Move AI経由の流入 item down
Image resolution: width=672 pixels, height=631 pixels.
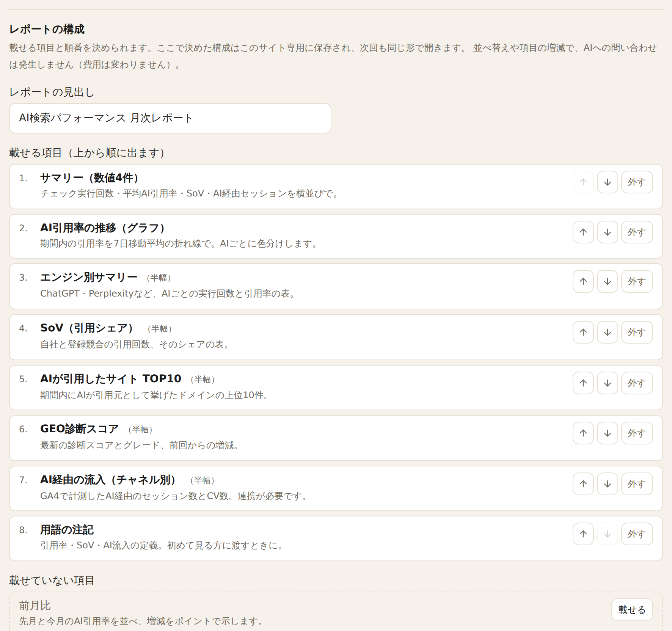(x=608, y=484)
